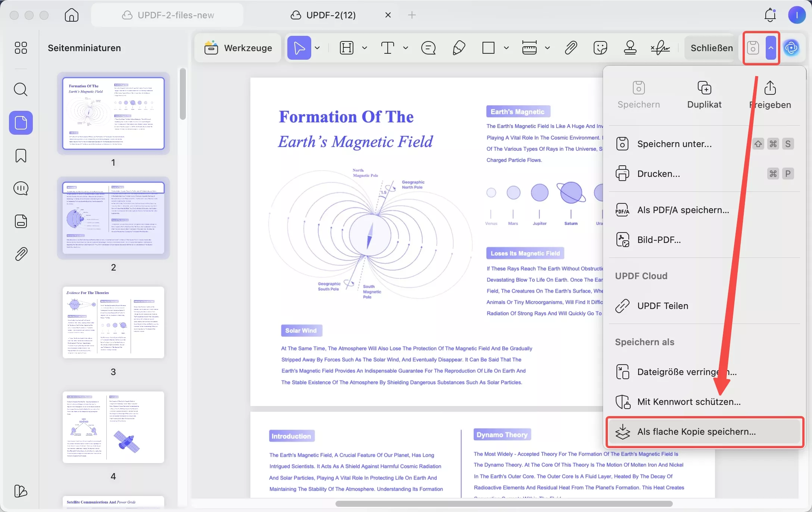This screenshot has height=512, width=812.
Task: Select Als PDF/A speichern option
Action: pyautogui.click(x=705, y=210)
